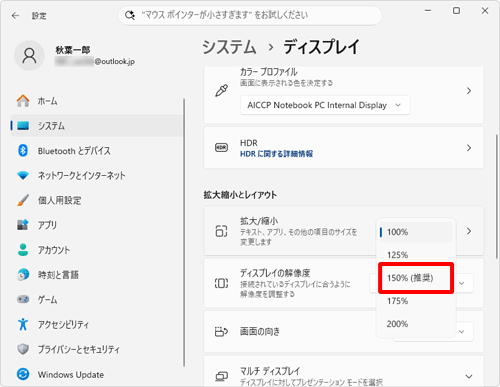Click the Windows Update sync icon
The image size is (500, 387).
23,374
